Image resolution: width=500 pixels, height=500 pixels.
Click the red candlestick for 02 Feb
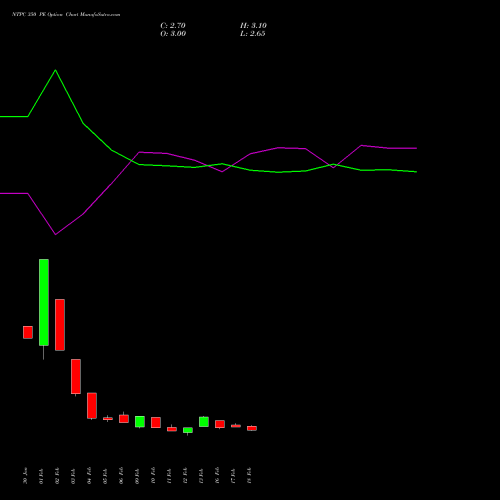point(60,325)
